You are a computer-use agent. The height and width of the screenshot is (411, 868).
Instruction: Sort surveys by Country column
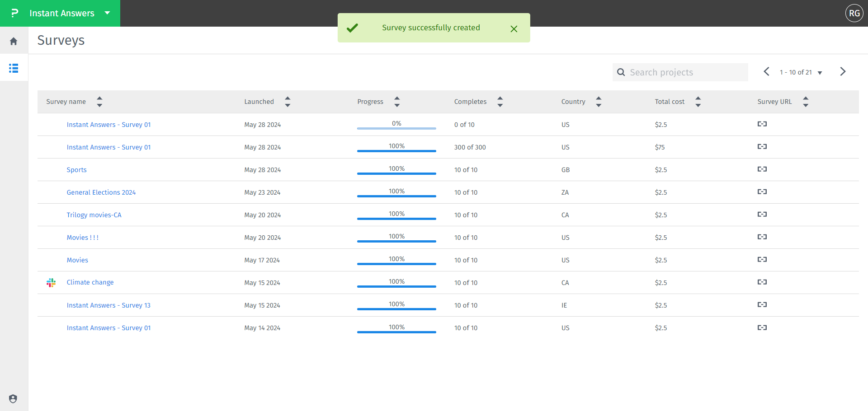(599, 102)
